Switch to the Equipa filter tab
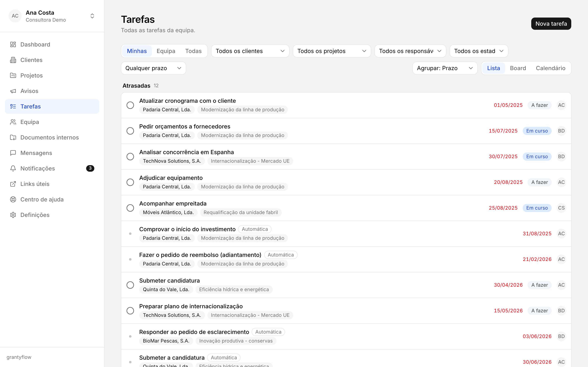 click(166, 51)
